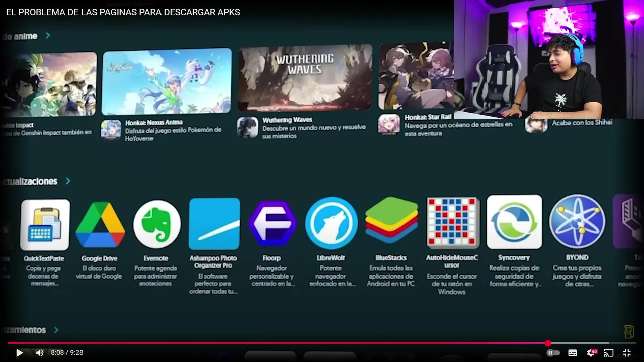Click the BlueStacks name label
The width and height of the screenshot is (644, 362).
(x=391, y=258)
